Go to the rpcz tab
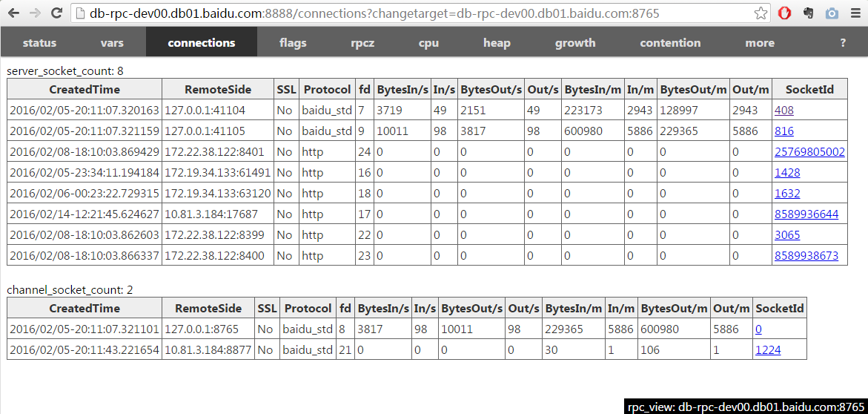This screenshot has width=868, height=414. (x=362, y=43)
